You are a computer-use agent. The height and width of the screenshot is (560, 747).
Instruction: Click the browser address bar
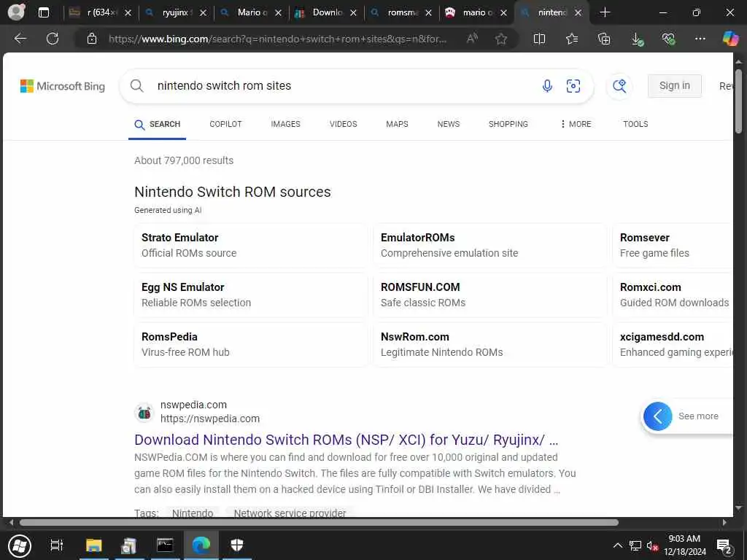coord(277,39)
